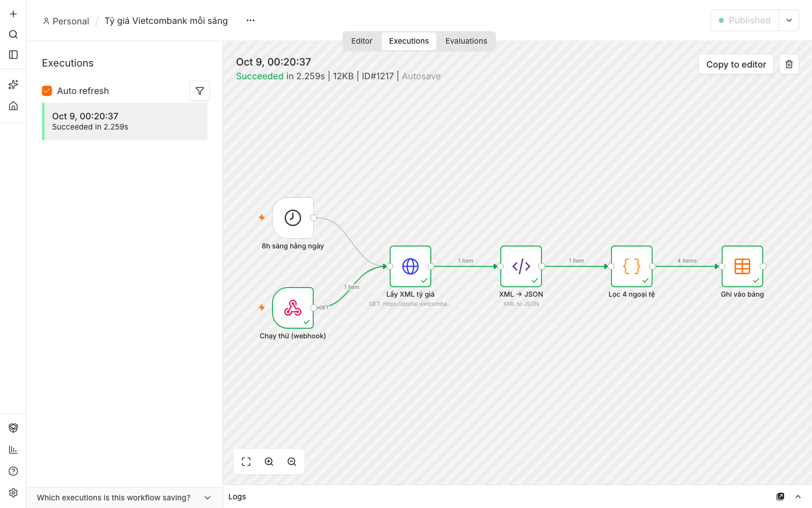Viewport: 812px width, 508px height.
Task: Switch to the Editor tab
Action: point(362,41)
